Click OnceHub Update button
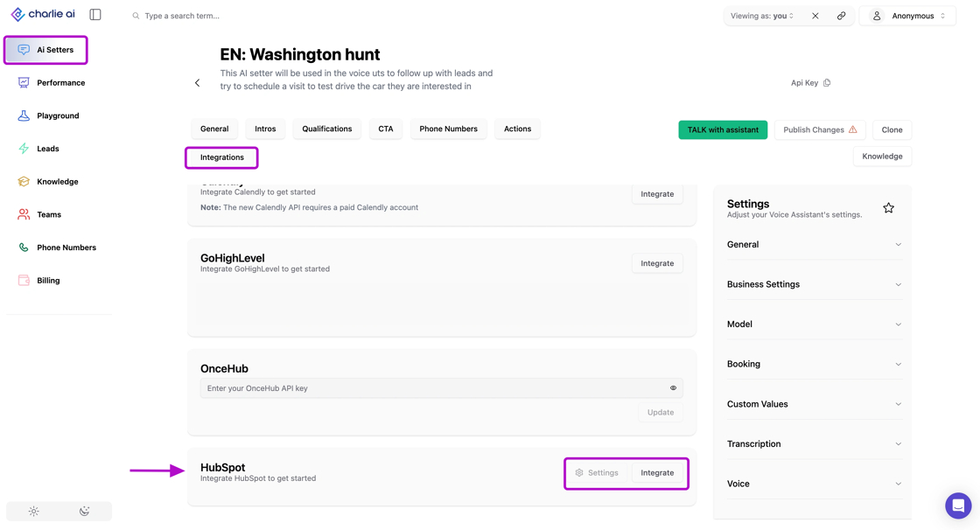980x530 pixels. pyautogui.click(x=661, y=413)
